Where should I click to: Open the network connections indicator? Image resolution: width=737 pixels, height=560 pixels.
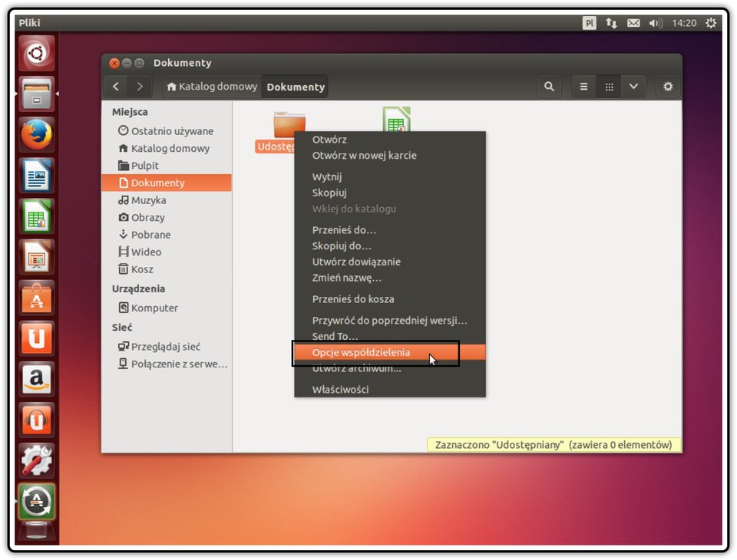point(611,22)
